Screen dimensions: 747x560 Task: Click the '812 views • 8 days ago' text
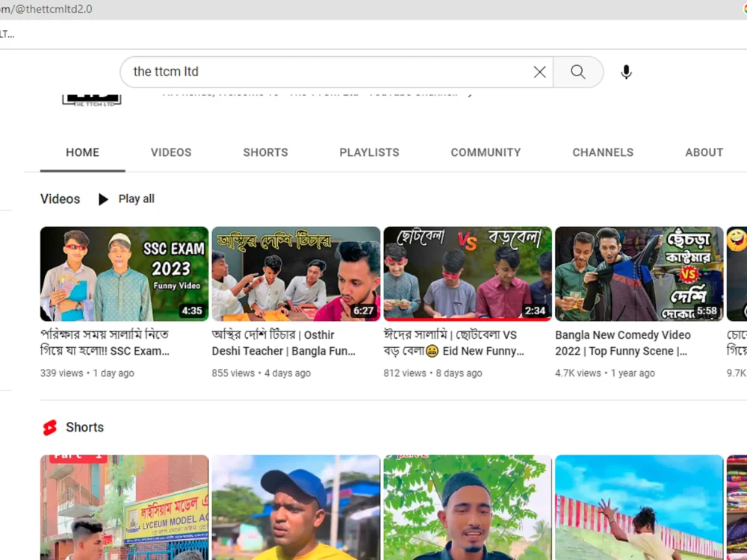(x=433, y=373)
